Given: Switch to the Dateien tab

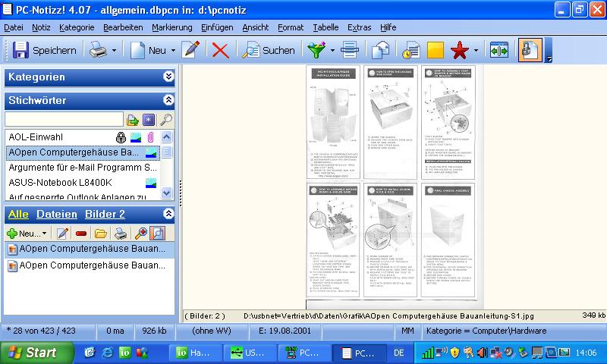Looking at the screenshot, I should click(x=57, y=215).
